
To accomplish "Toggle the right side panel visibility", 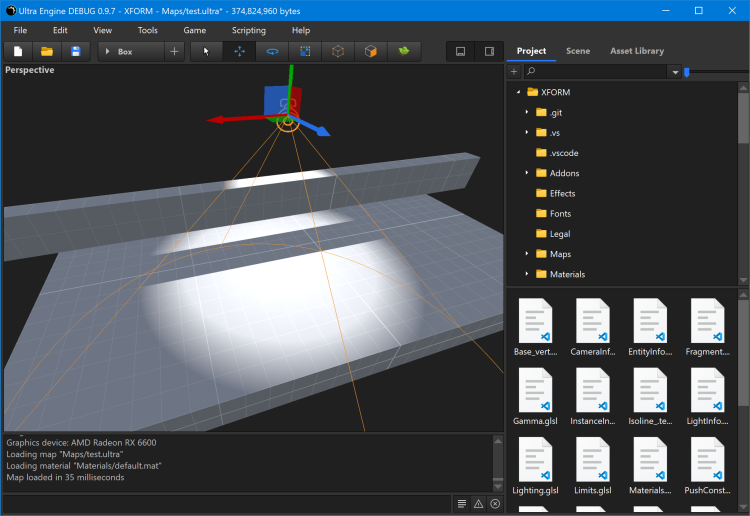I will (x=489, y=51).
